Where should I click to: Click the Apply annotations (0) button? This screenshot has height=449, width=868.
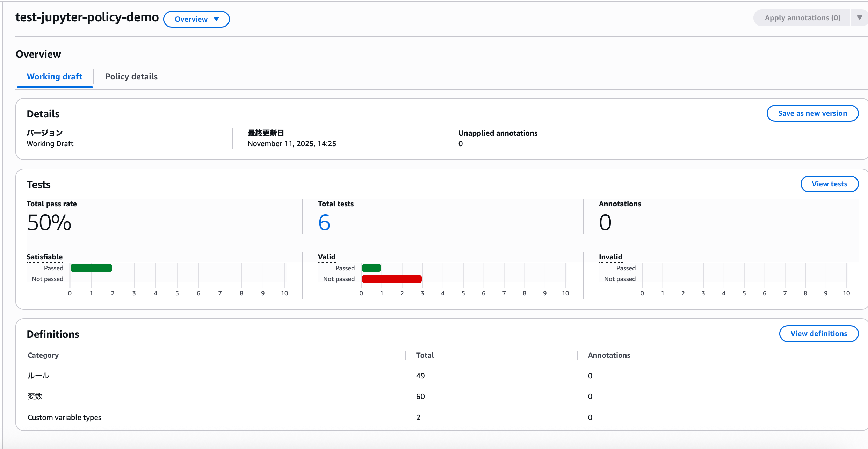coord(802,18)
